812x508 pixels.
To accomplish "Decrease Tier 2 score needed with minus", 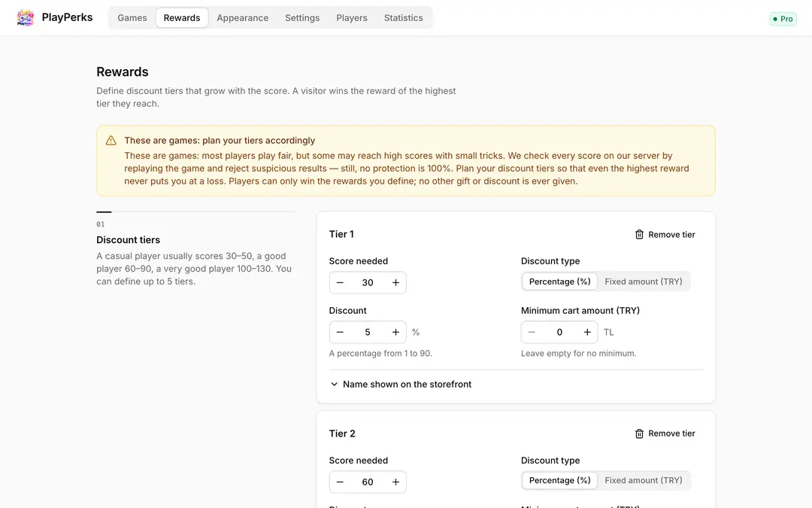I will 341,482.
